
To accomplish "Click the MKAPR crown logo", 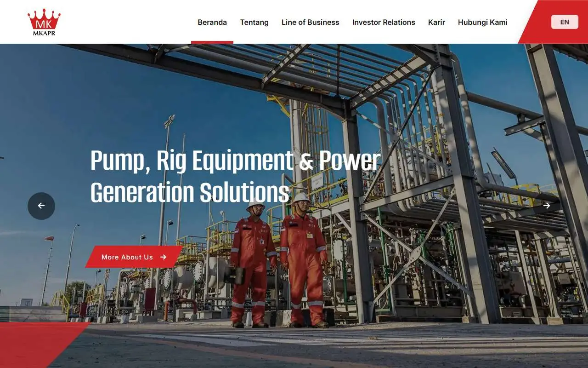I will [44, 22].
